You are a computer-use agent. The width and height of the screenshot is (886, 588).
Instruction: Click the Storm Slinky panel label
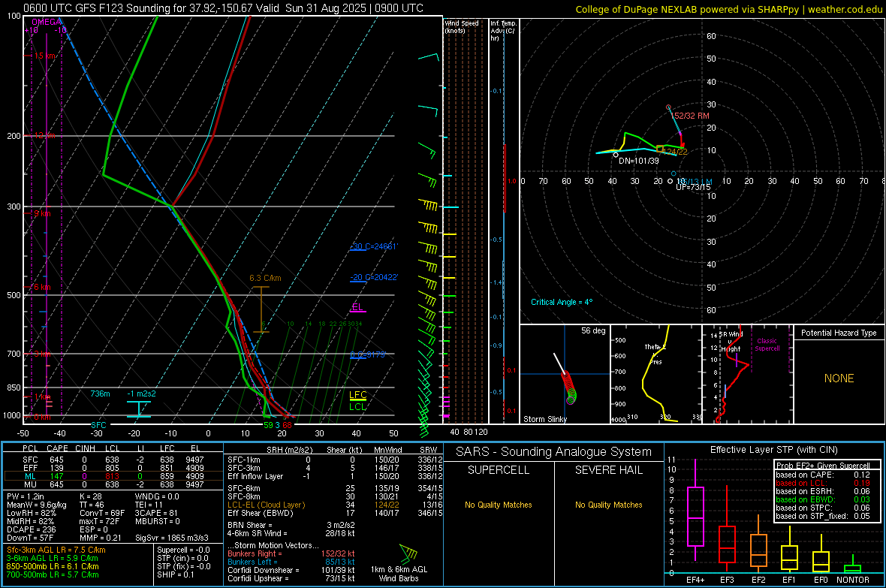click(544, 419)
